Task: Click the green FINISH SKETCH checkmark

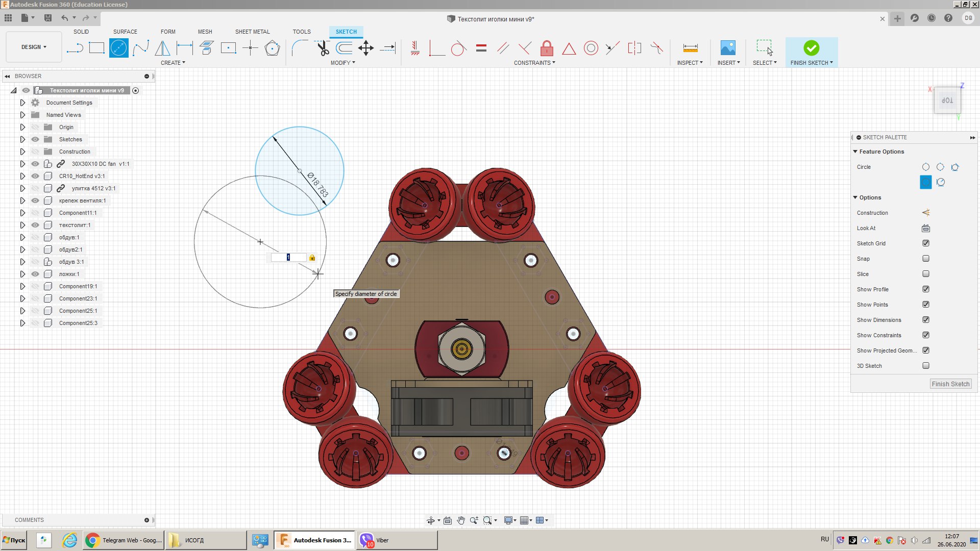Action: tap(811, 48)
